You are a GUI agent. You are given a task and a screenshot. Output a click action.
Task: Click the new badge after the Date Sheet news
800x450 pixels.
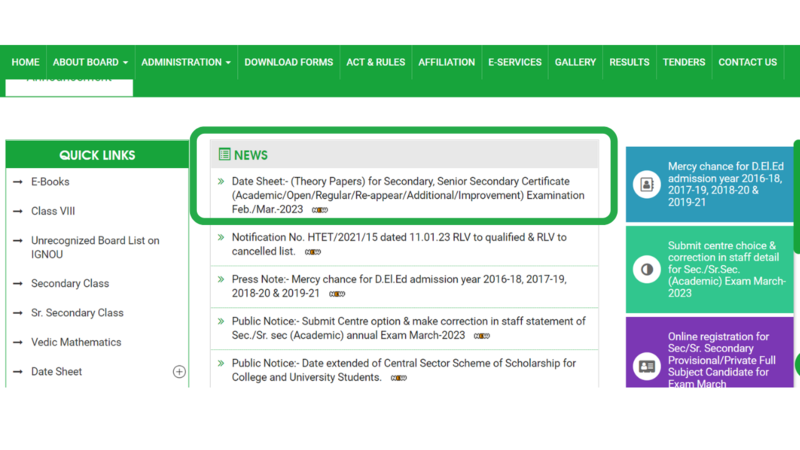[x=320, y=210]
